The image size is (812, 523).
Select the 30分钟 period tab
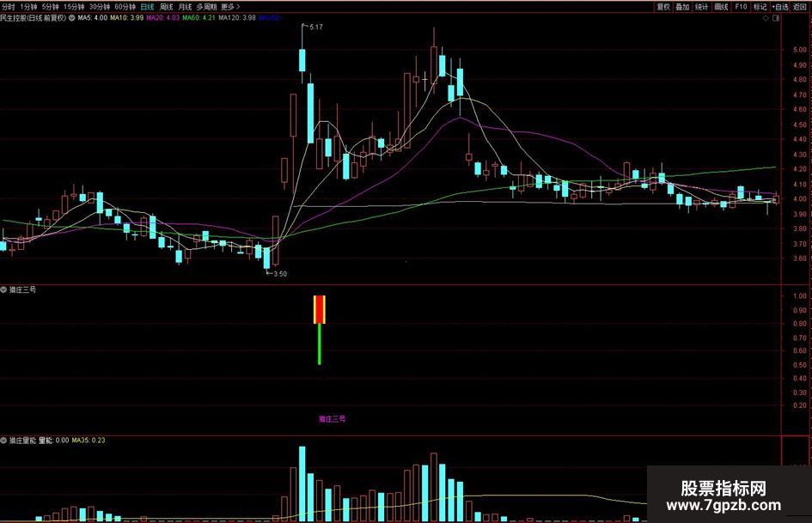100,7
